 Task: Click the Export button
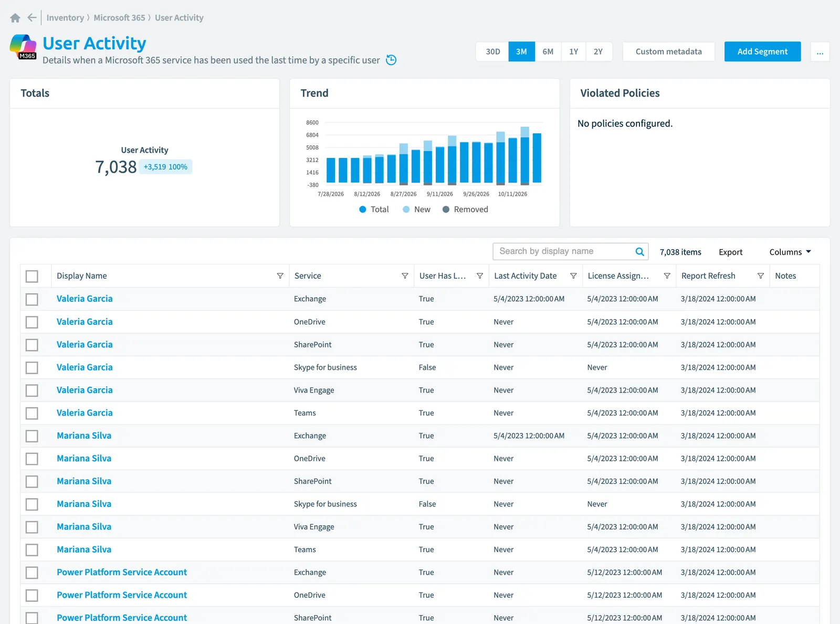coord(730,252)
